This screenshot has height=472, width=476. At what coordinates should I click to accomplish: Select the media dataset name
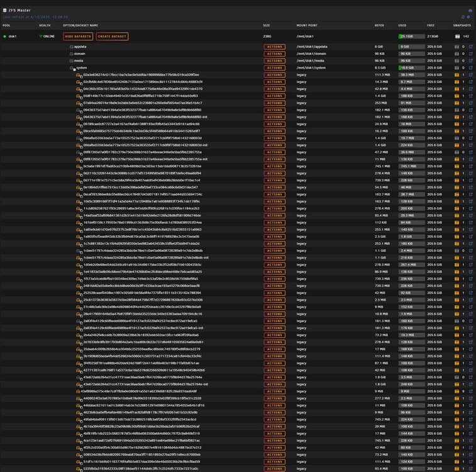pyautogui.click(x=79, y=61)
